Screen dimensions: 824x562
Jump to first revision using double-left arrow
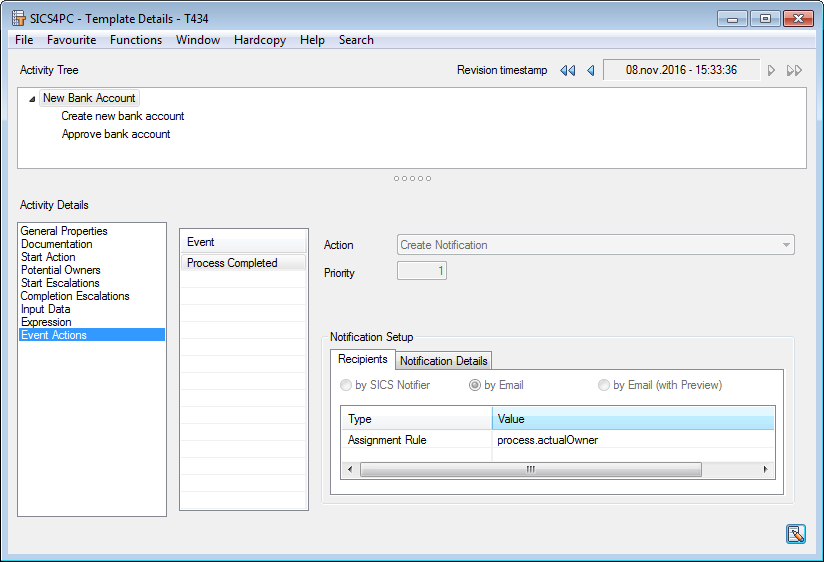tap(568, 70)
